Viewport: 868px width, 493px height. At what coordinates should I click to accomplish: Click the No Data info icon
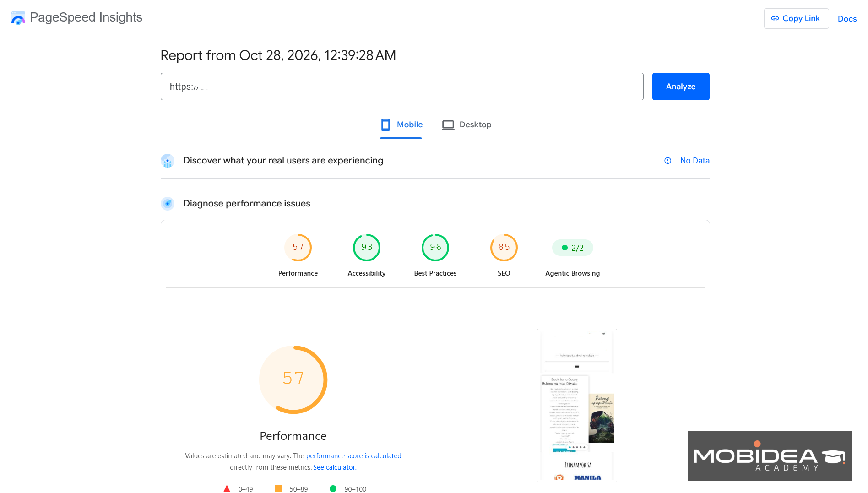667,161
